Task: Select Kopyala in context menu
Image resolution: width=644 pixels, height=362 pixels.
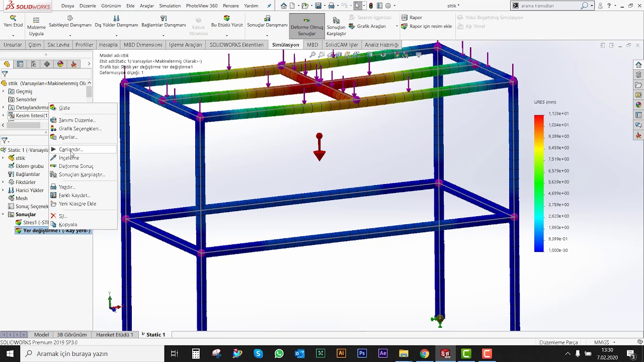Action: pyautogui.click(x=83, y=224)
